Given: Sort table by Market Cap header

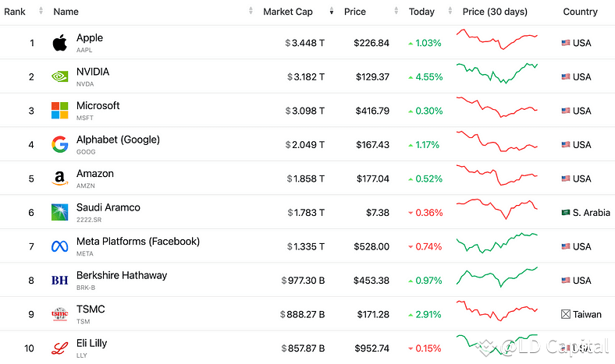Looking at the screenshot, I should coord(288,12).
